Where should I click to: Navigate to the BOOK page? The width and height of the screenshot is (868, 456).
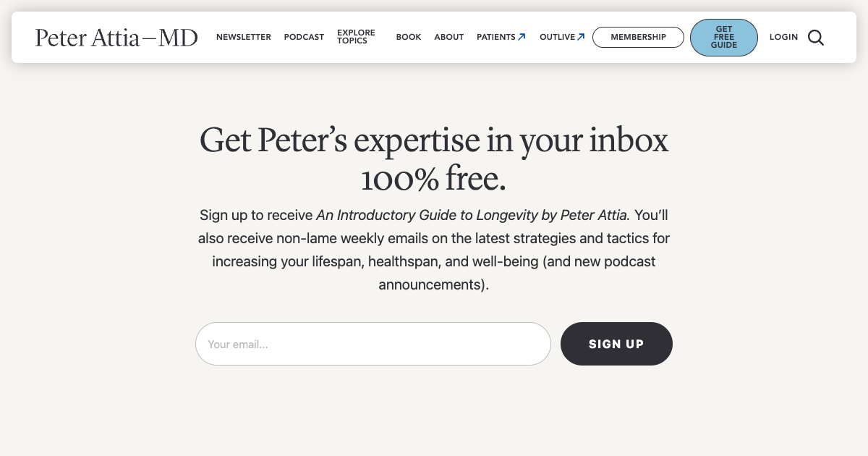[x=409, y=37]
